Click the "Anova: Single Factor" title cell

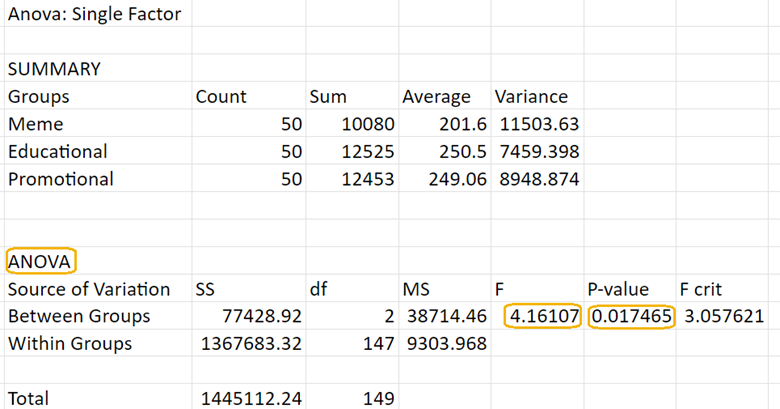(94, 15)
